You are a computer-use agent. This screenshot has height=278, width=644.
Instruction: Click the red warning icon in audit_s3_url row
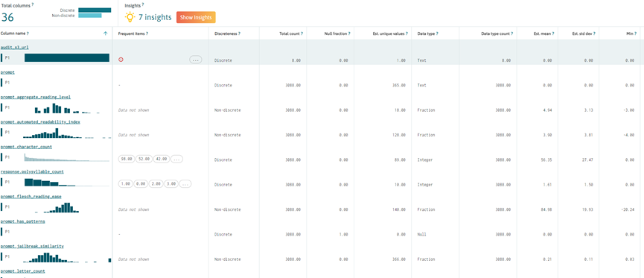coord(121,60)
